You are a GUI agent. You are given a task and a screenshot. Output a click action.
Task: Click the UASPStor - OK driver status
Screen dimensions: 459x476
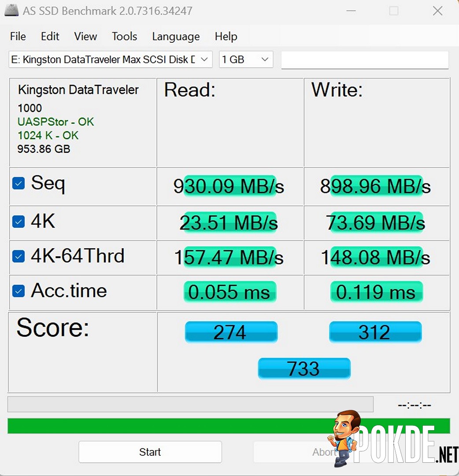click(x=56, y=122)
